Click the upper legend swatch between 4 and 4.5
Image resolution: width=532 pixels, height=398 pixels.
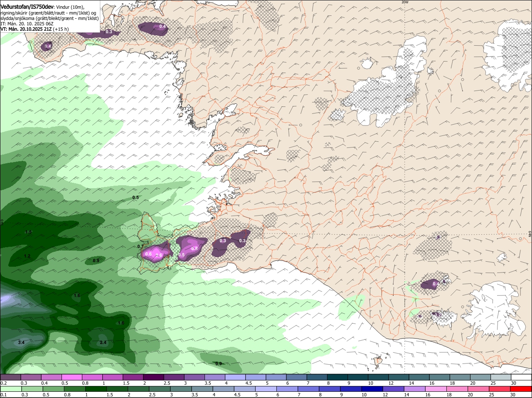(235, 377)
